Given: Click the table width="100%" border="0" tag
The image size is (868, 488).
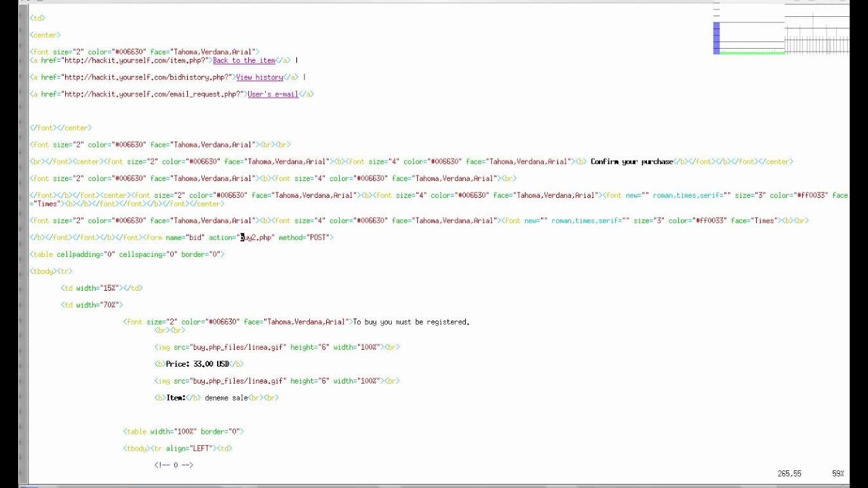Looking at the screenshot, I should (x=183, y=431).
